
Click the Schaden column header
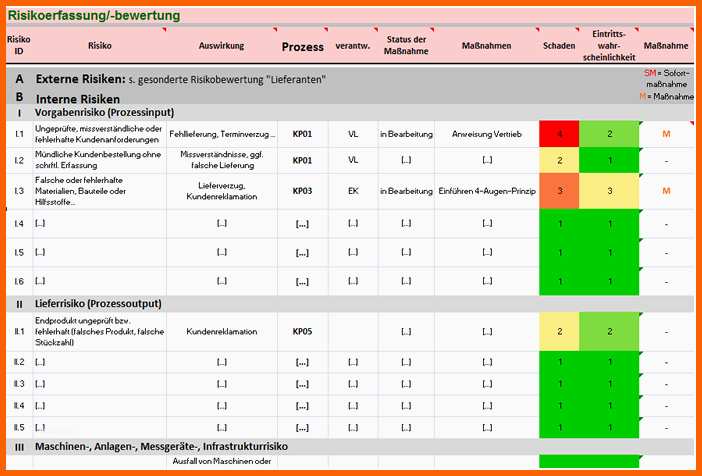point(560,46)
